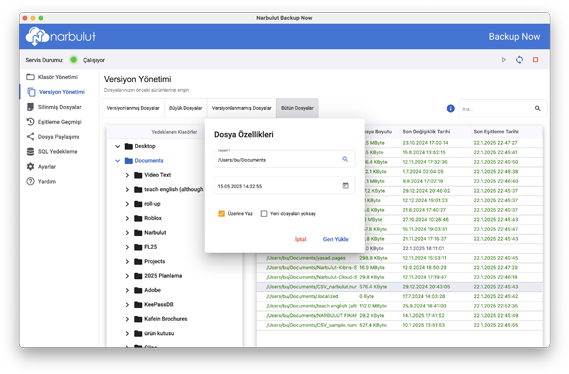Switch to the Büyük Dosyalar tab
Screen dimensions: 569x374
[185, 108]
